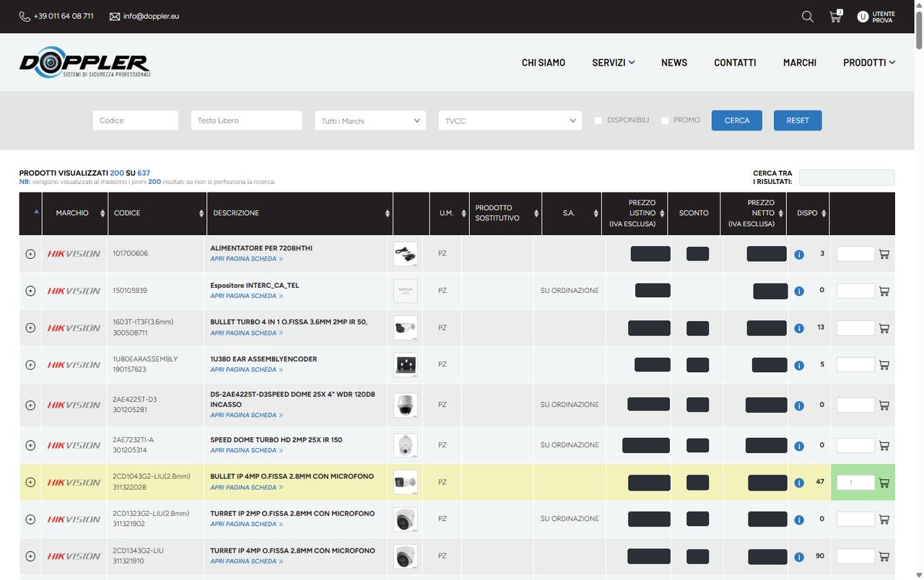
Task: Click the Codice search field
Action: [x=136, y=120]
